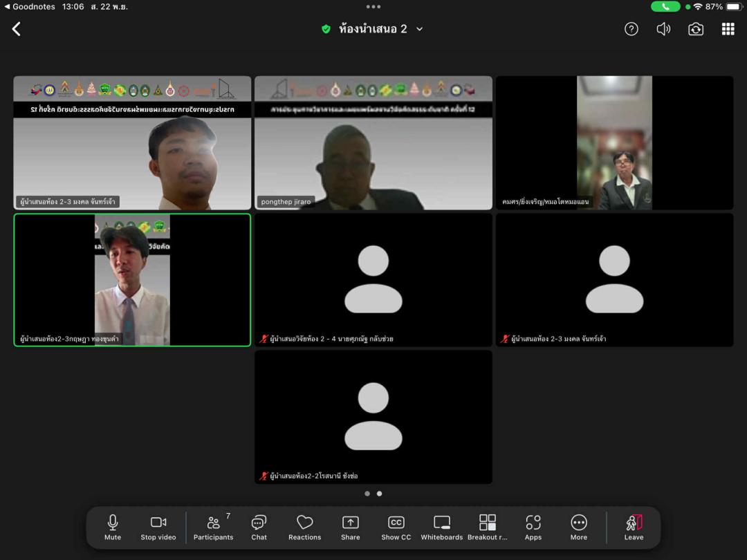
Task: Open the Reactions heart menu
Action: pos(304,528)
